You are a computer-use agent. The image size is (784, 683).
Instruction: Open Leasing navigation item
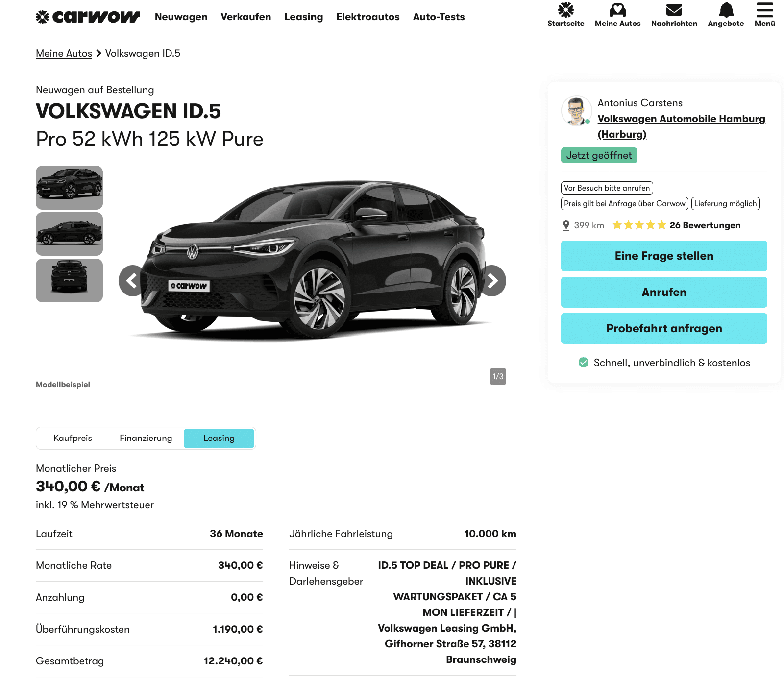(303, 17)
